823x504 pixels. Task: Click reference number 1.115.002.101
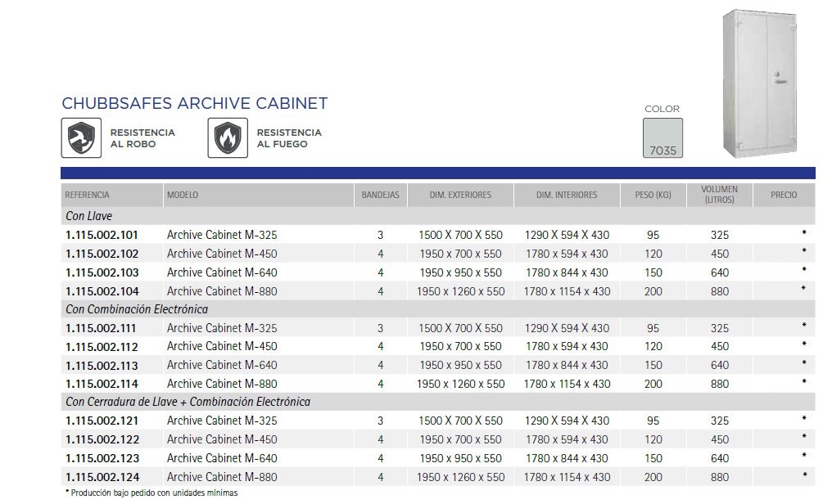point(102,235)
